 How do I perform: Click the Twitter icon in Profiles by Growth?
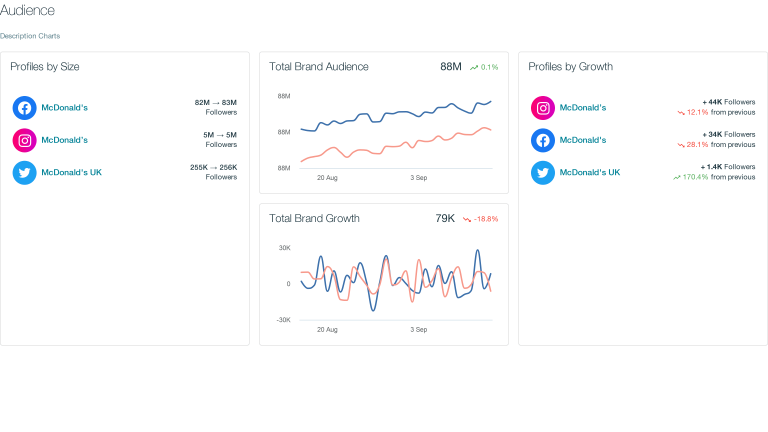tap(543, 173)
